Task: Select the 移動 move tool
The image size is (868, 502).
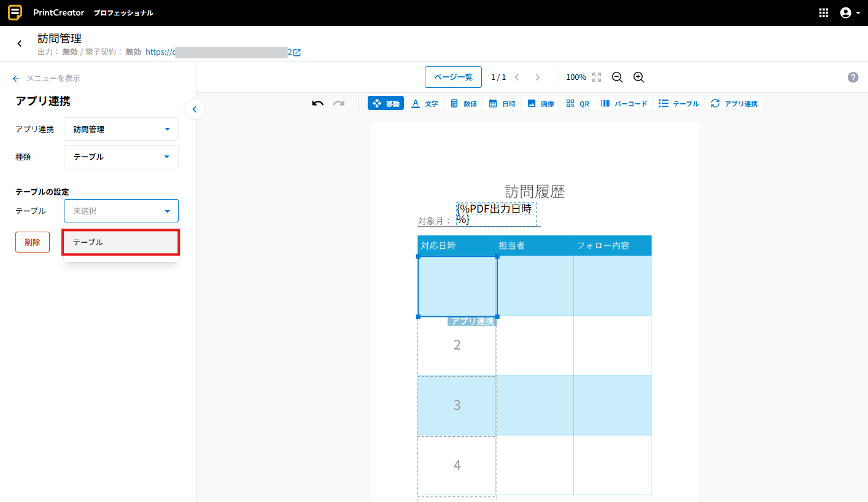Action: 386,103
